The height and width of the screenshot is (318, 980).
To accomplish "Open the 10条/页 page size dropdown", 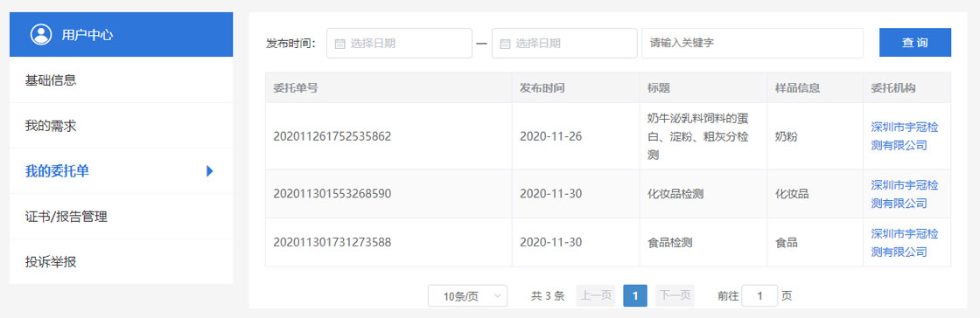I will 467,296.
